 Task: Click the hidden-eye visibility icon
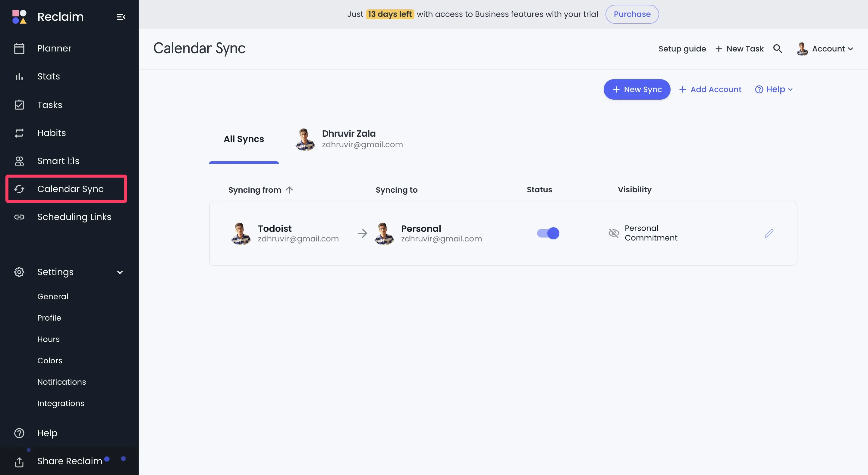point(614,233)
